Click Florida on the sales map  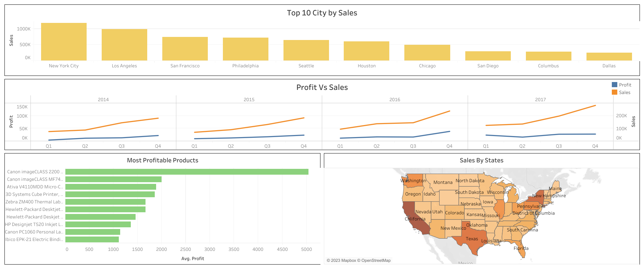click(x=521, y=248)
